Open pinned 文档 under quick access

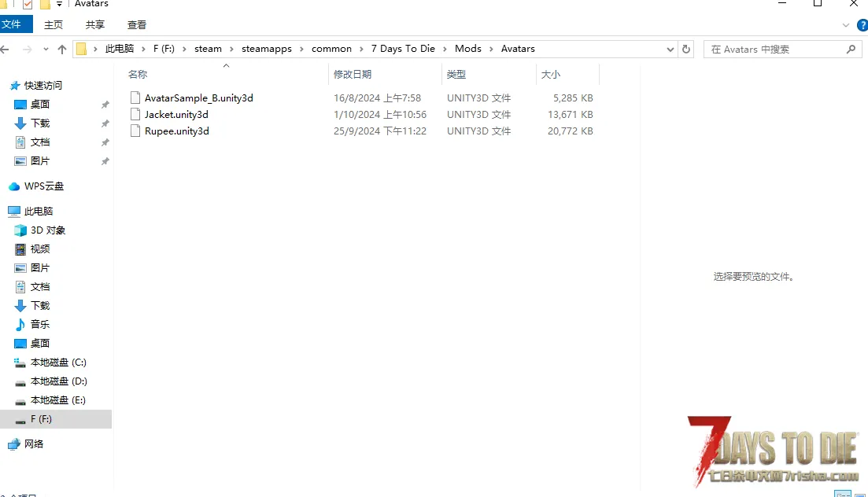[x=40, y=142]
